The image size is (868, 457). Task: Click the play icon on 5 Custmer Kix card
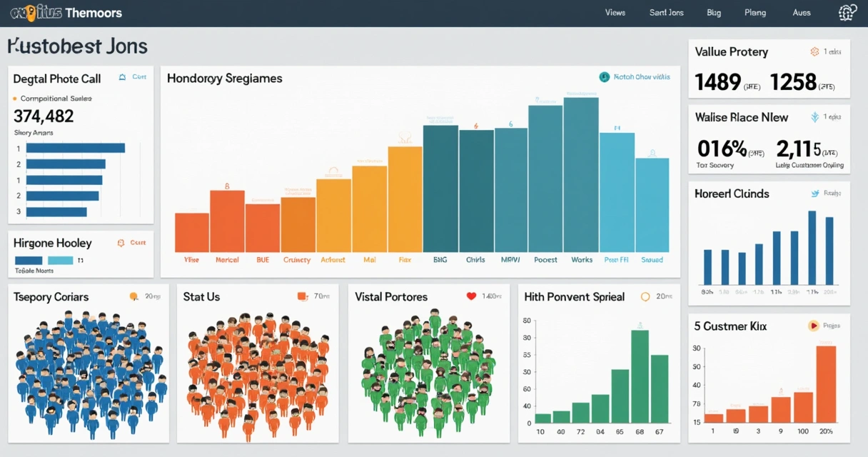[x=814, y=326]
